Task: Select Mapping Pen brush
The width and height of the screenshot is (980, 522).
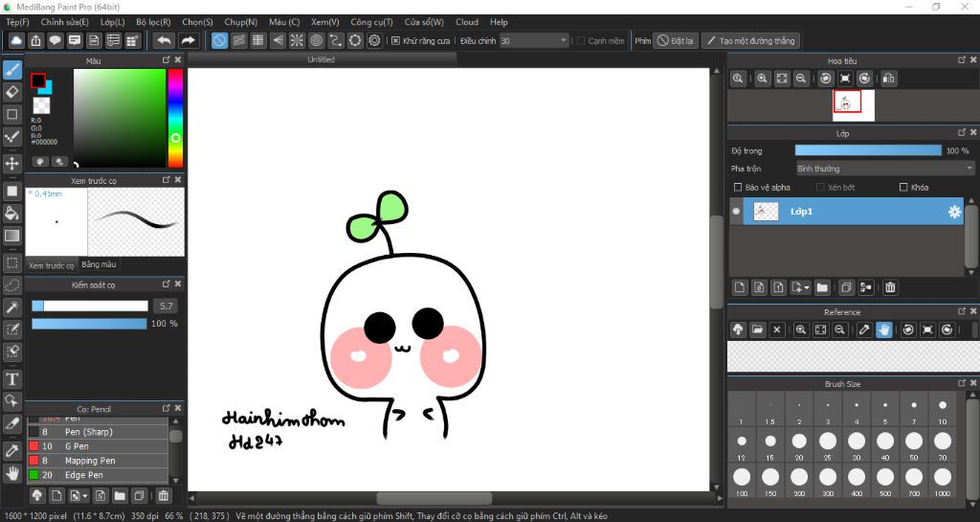Action: (97, 461)
